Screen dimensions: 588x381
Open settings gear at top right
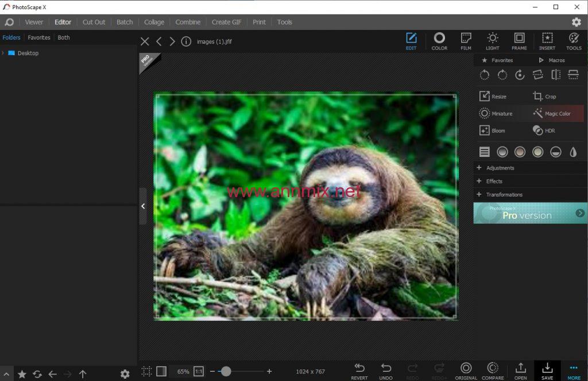(x=577, y=22)
